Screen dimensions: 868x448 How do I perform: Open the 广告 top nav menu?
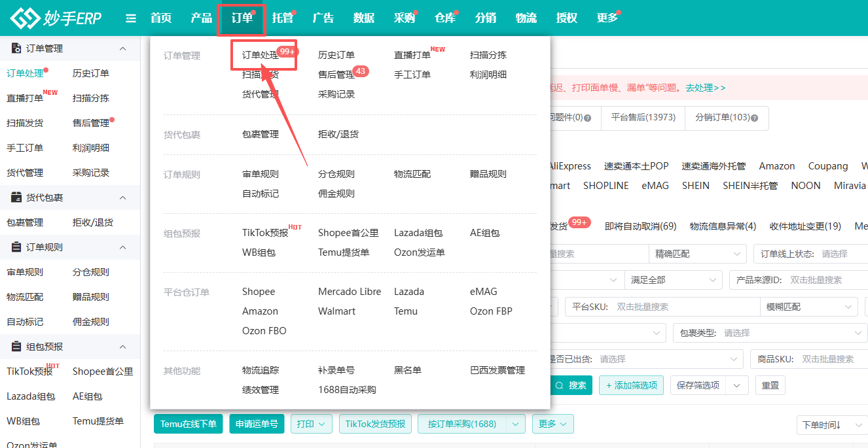pos(323,18)
